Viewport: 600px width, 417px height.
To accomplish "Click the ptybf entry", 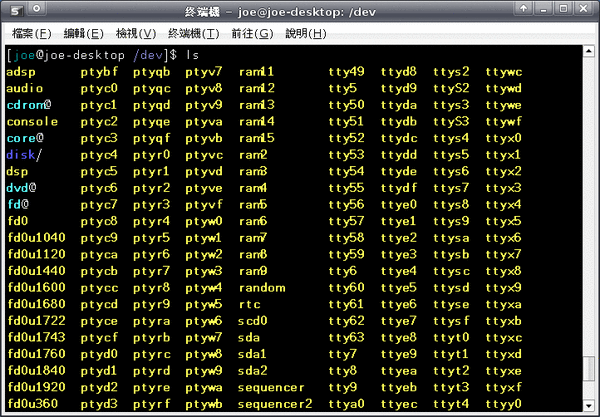I will 99,72.
